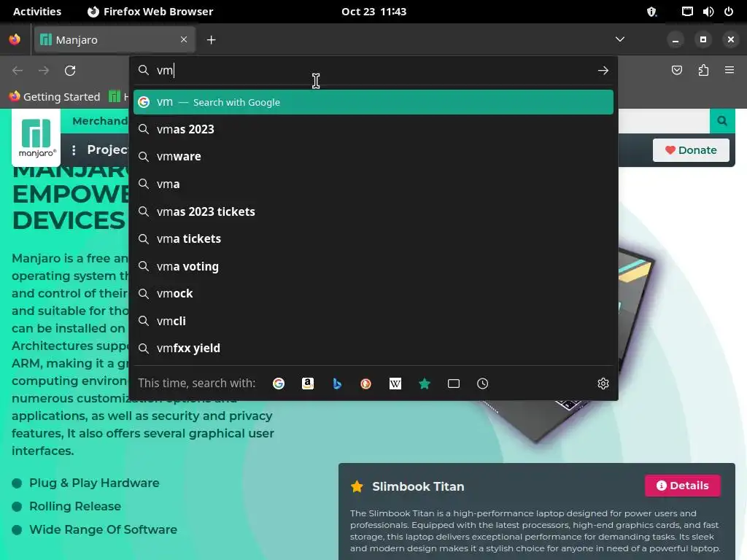Click the 'Wide Range Of Software' text
Image resolution: width=747 pixels, height=560 pixels.
coord(103,529)
